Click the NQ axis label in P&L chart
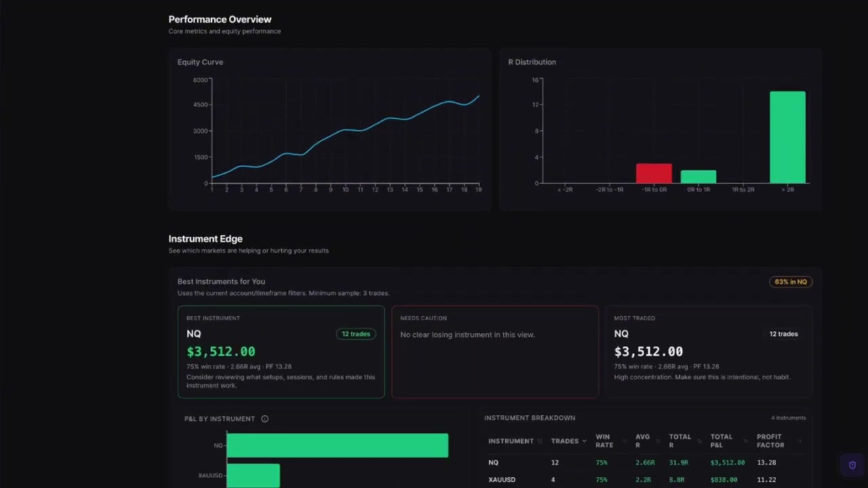 pos(218,446)
